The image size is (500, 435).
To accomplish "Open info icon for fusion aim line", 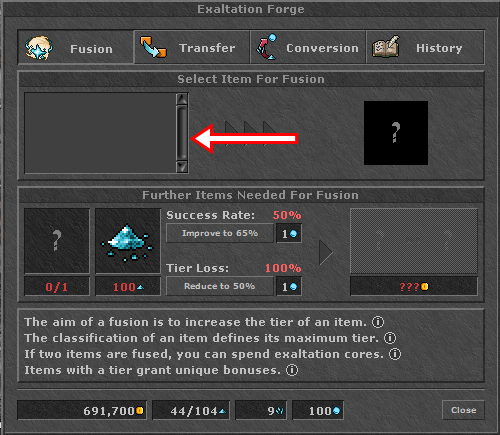I will pos(378,322).
